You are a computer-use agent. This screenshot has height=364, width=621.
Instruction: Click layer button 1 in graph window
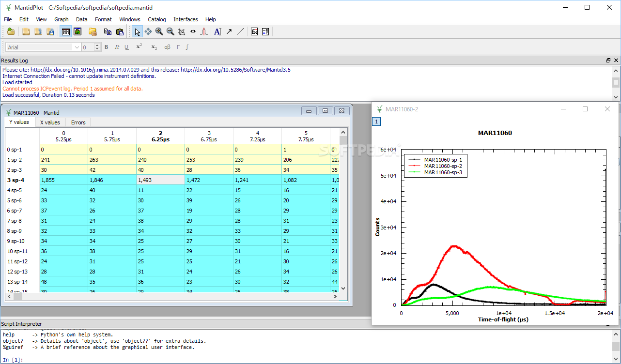click(x=376, y=121)
